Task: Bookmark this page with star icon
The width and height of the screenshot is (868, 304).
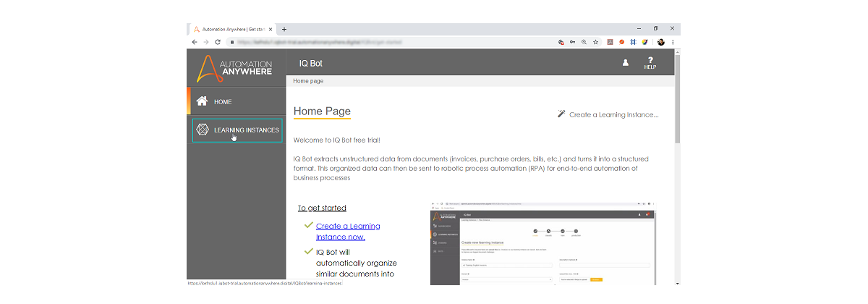Action: pyautogui.click(x=595, y=42)
